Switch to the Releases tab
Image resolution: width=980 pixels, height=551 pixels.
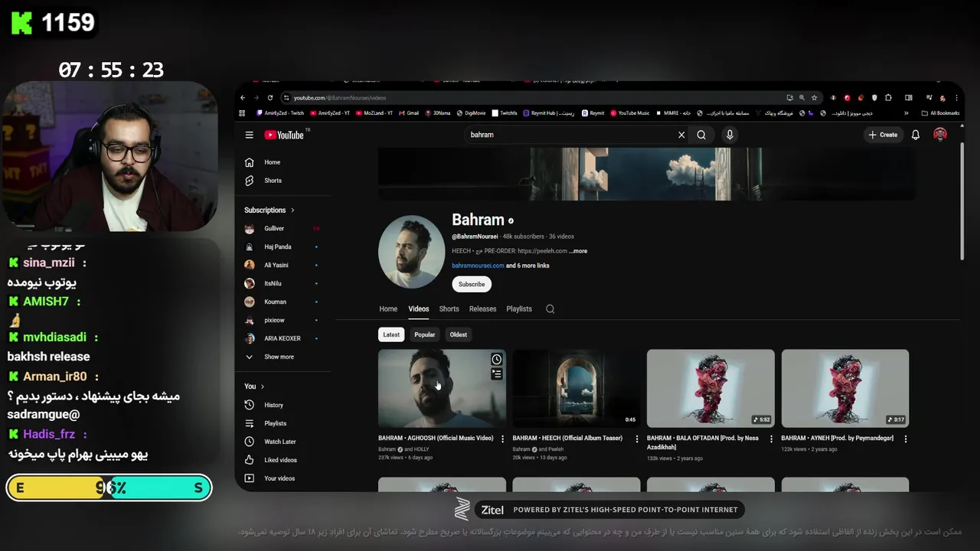[482, 309]
